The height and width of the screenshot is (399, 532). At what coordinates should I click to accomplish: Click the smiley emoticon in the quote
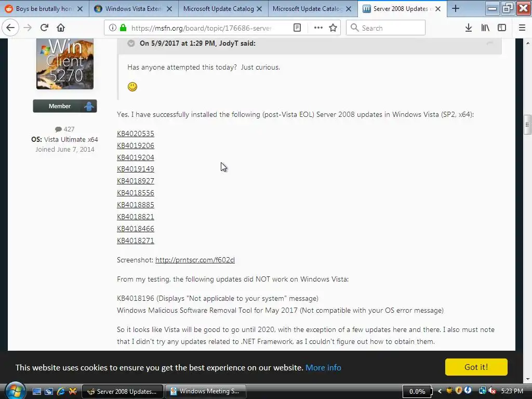pyautogui.click(x=132, y=87)
